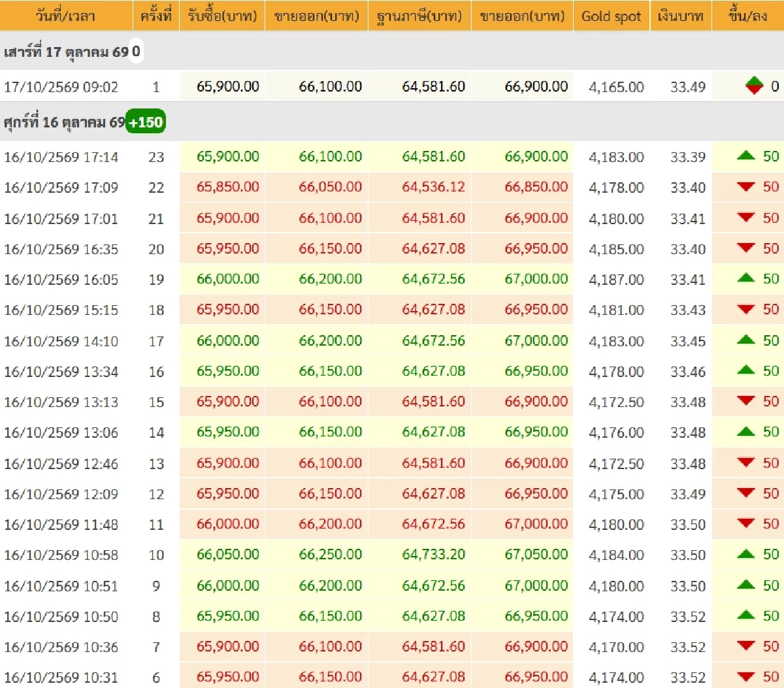The width and height of the screenshot is (784, 688).
Task: Click the price 67,050.00 in row 10
Action: tap(536, 554)
